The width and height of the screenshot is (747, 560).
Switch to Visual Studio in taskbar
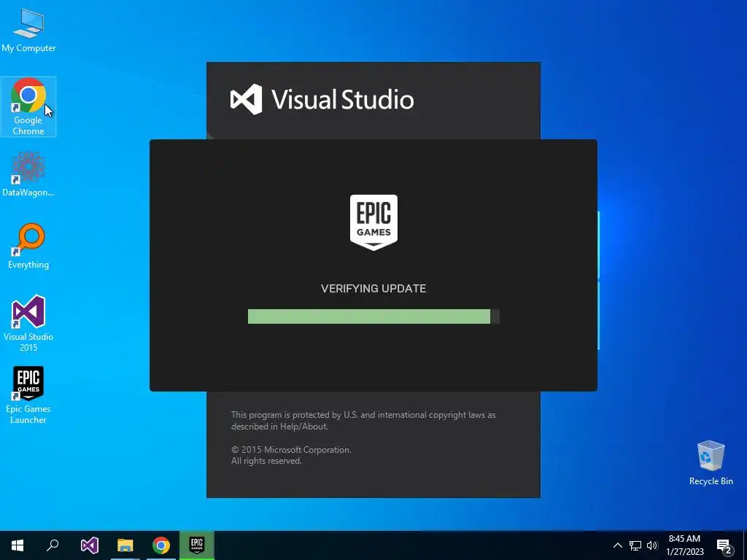click(90, 545)
